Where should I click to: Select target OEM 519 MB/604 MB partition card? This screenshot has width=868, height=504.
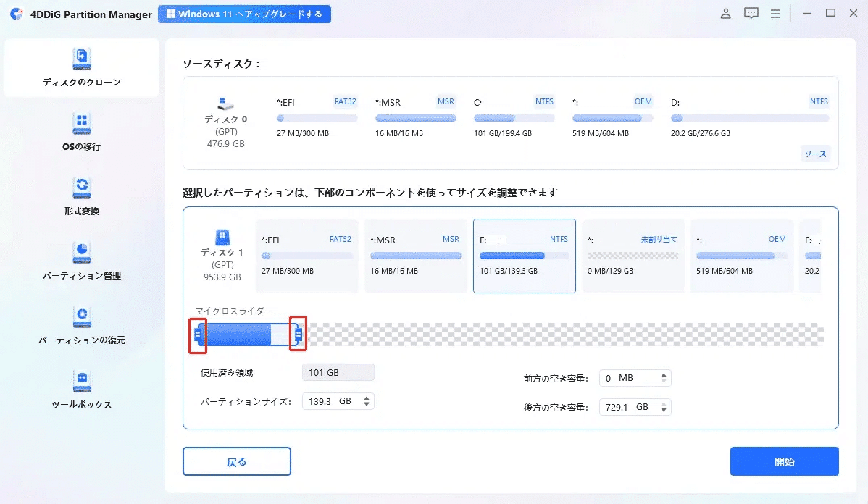(x=741, y=256)
